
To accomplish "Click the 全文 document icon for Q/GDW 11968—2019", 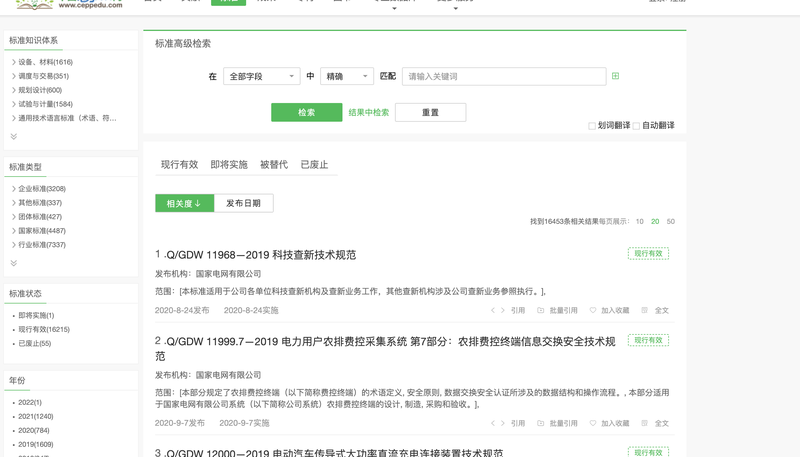I will [x=644, y=310].
